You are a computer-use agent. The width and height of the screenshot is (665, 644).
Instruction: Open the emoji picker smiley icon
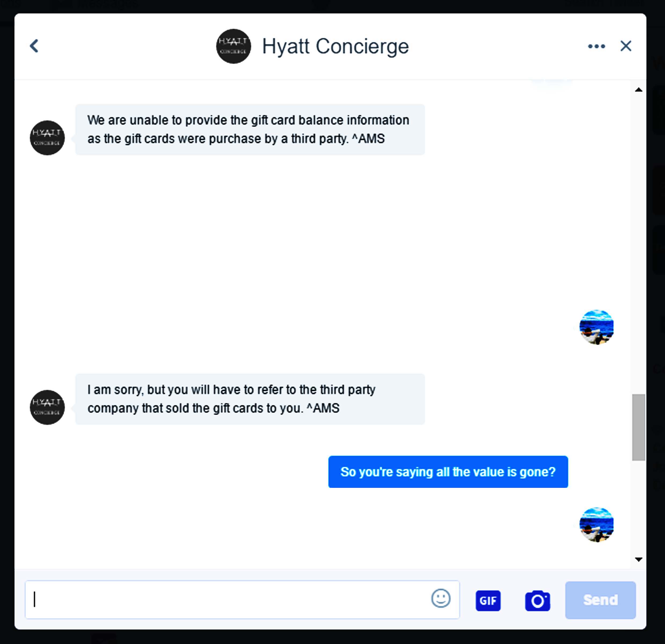[x=440, y=598]
